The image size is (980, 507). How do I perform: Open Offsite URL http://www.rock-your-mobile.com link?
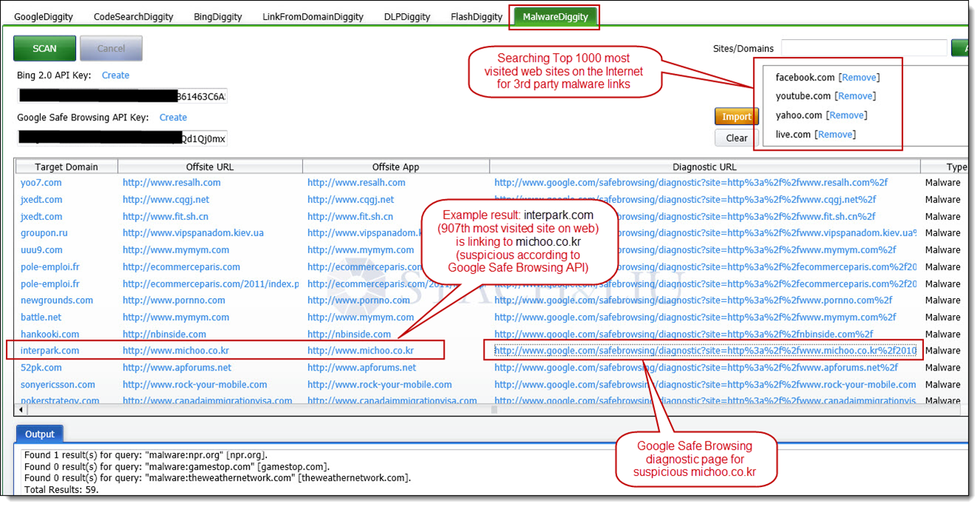tap(195, 384)
